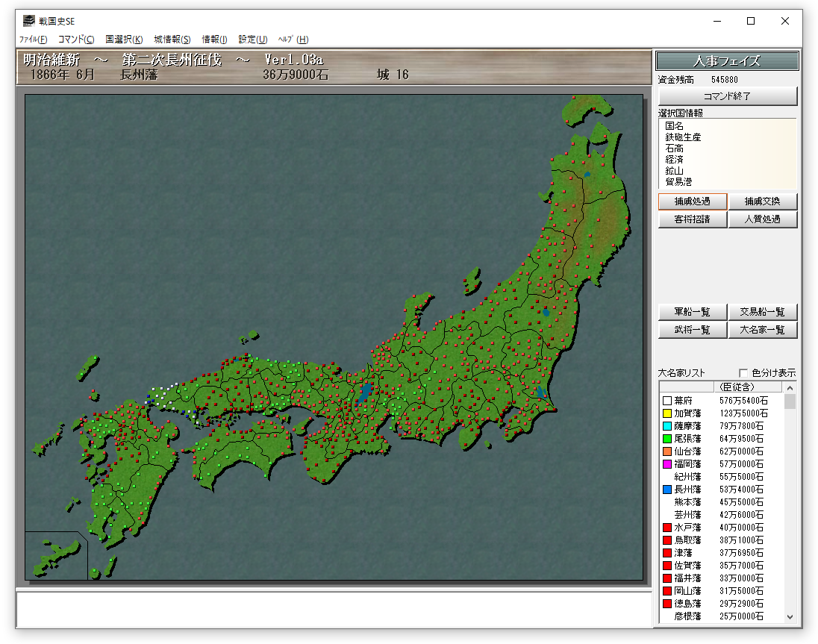Select the cyan 薩摩藩 color marker
818x644 pixels.
click(667, 426)
